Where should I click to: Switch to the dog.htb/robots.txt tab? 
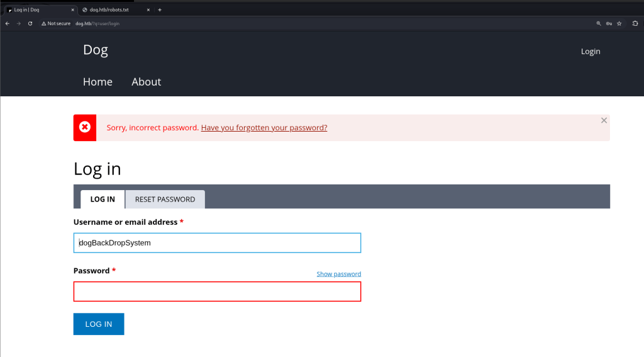tap(113, 9)
